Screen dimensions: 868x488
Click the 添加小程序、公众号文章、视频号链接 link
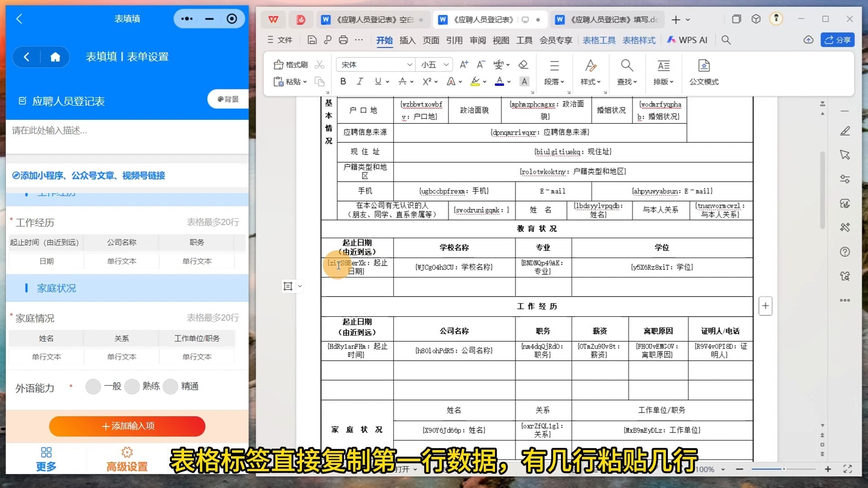(x=88, y=175)
